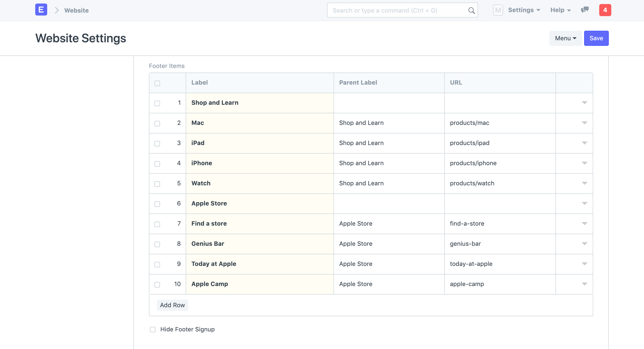Screen dimensions: 644x349
Task: Click the red notification badge showing 4
Action: [605, 10]
